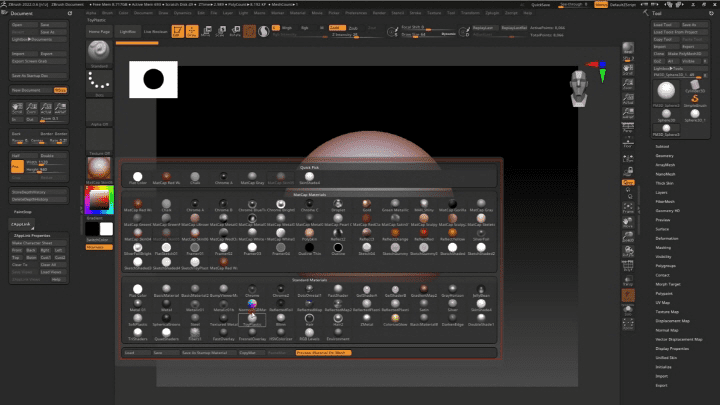720x405 pixels.
Task: Activate the Edit mode button
Action: [177, 31]
